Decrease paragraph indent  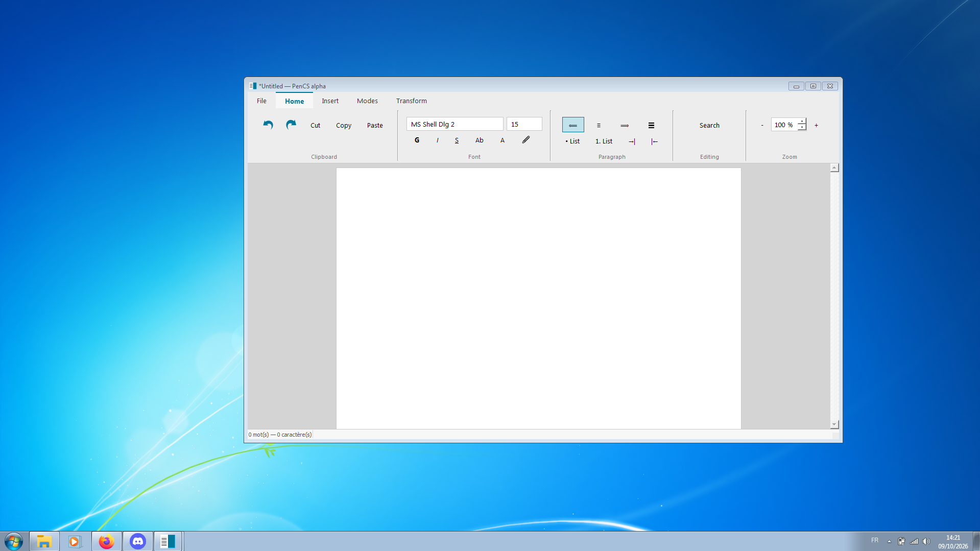(x=654, y=141)
